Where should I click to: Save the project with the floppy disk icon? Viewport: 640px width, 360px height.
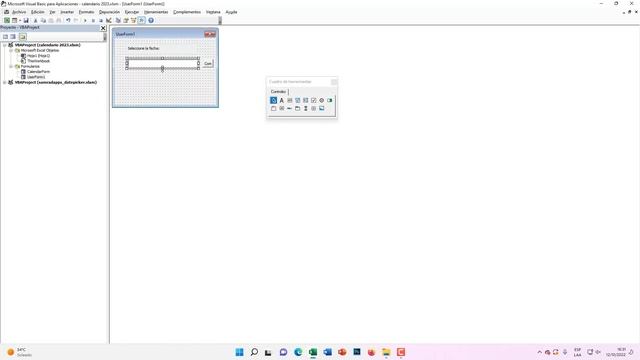[x=26, y=20]
